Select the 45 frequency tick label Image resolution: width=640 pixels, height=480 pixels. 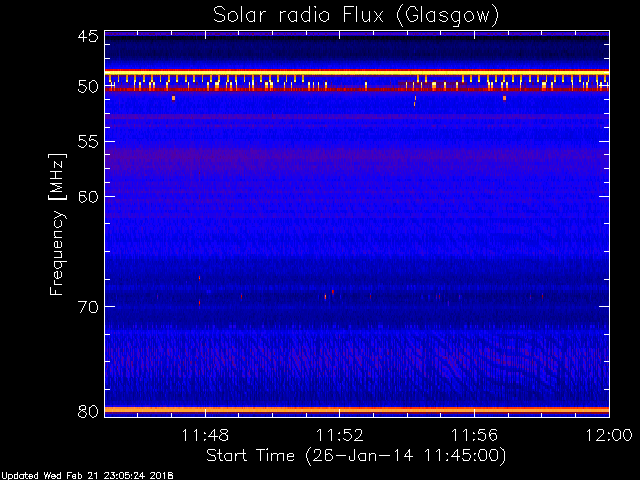(x=88, y=37)
